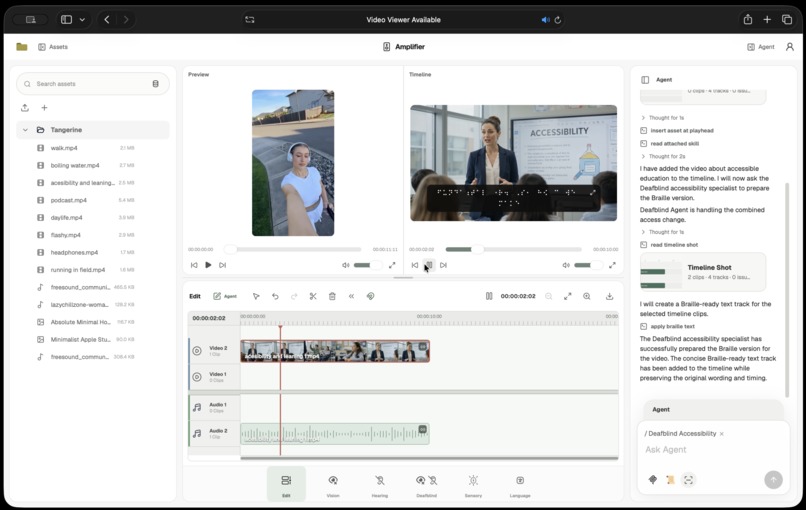Click the Preview progress slider handle
The image size is (806, 510).
tap(231, 249)
